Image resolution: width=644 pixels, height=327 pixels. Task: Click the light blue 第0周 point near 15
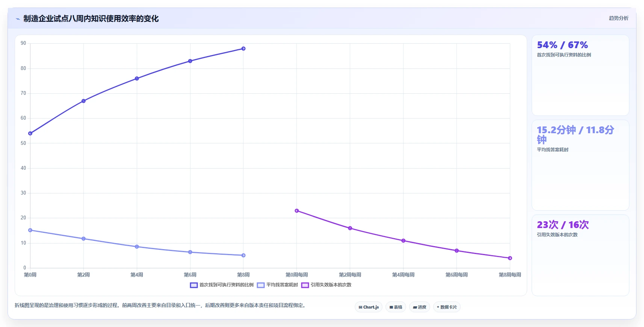[30, 230]
